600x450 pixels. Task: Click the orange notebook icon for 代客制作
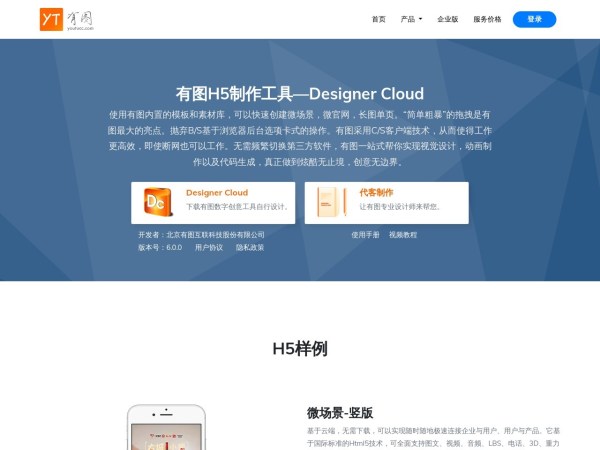click(x=331, y=202)
